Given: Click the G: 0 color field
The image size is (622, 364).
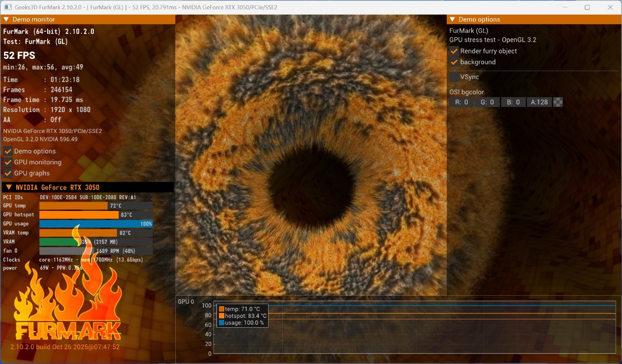Looking at the screenshot, I should coord(487,102).
